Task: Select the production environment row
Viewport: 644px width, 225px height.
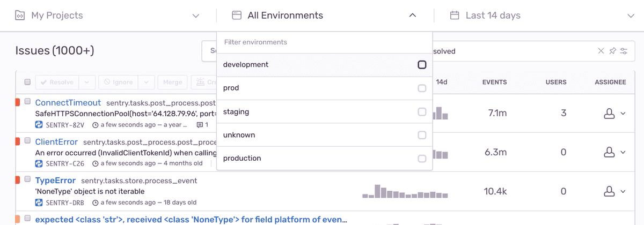Action: [x=325, y=159]
